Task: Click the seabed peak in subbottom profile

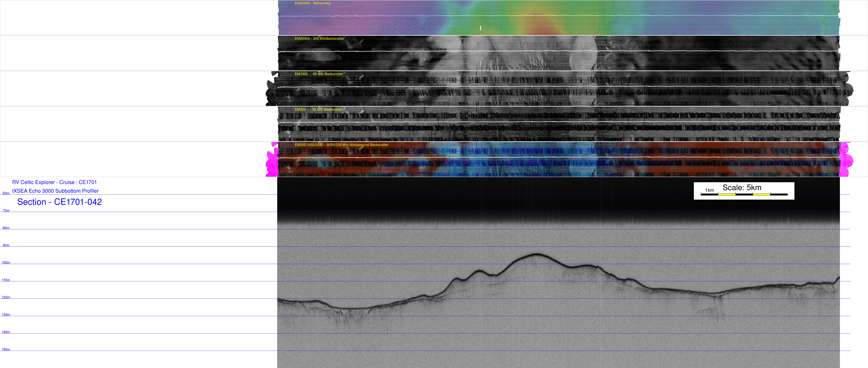Action: pyautogui.click(x=537, y=254)
